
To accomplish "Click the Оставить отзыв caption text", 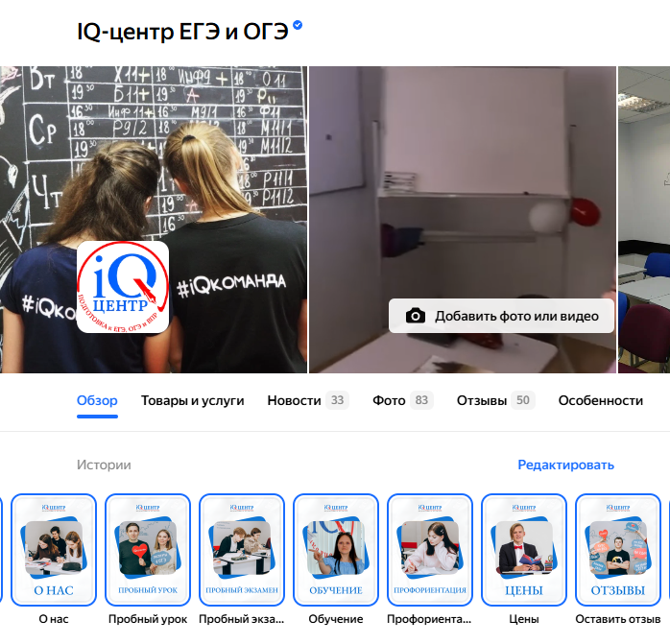I will pos(618,619).
